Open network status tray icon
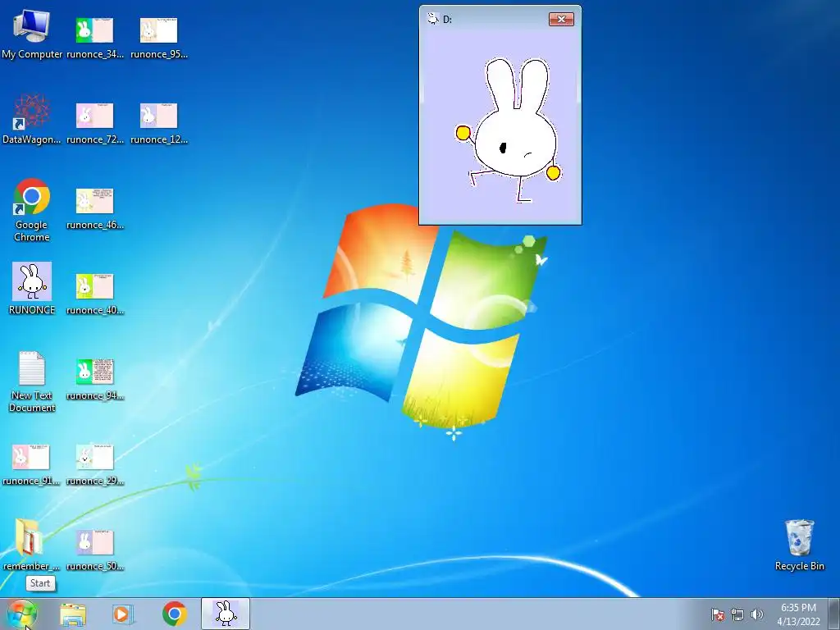Screen dimensions: 840x630 737,614
